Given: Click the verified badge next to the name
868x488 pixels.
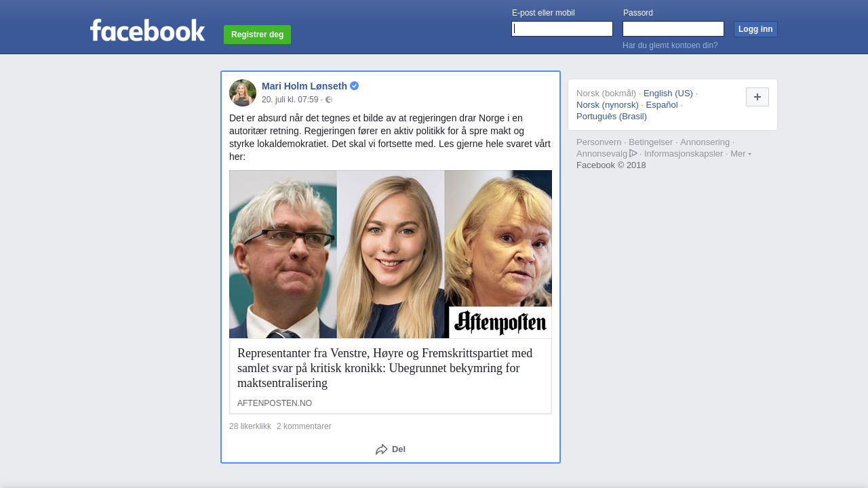Looking at the screenshot, I should [355, 86].
